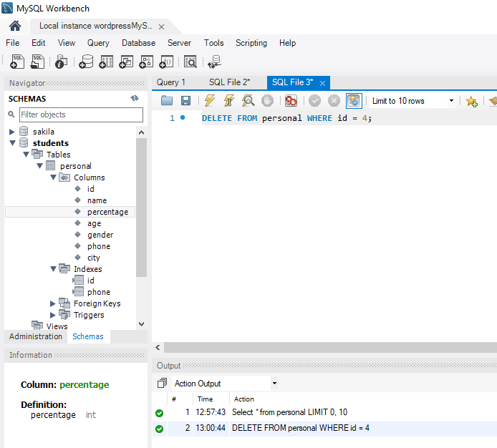The image size is (497, 448).
Task: Toggle auto-commit mode button
Action: point(354,101)
